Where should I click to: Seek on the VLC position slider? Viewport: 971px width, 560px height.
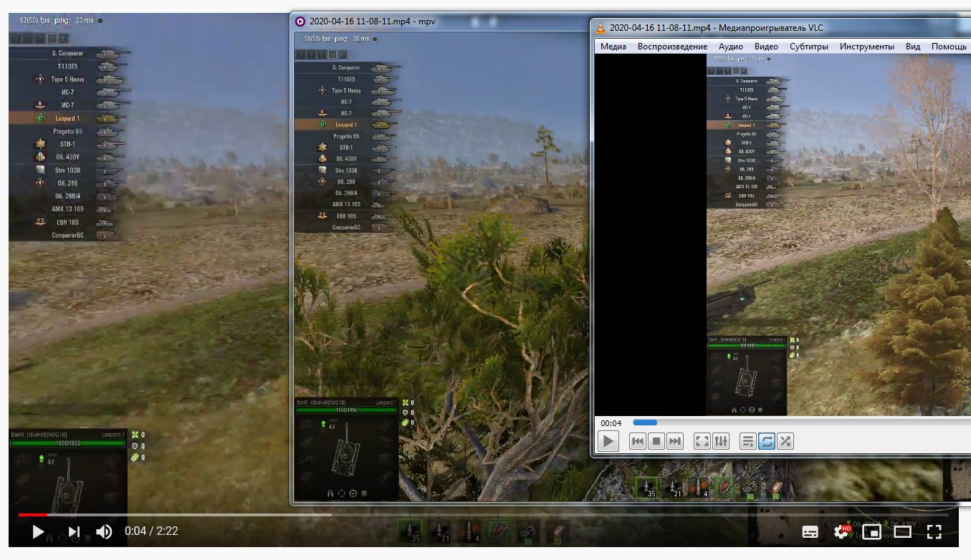pyautogui.click(x=801, y=423)
